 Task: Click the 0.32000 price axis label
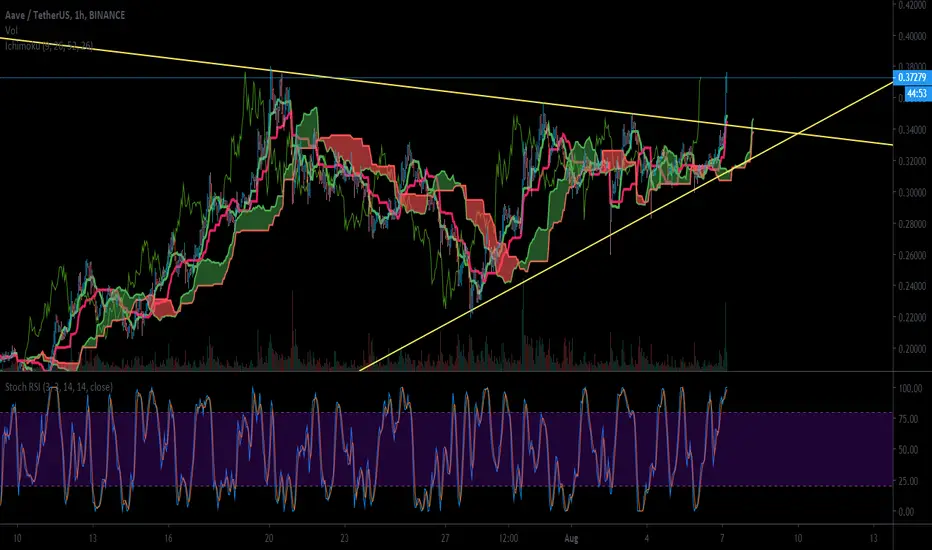click(912, 161)
